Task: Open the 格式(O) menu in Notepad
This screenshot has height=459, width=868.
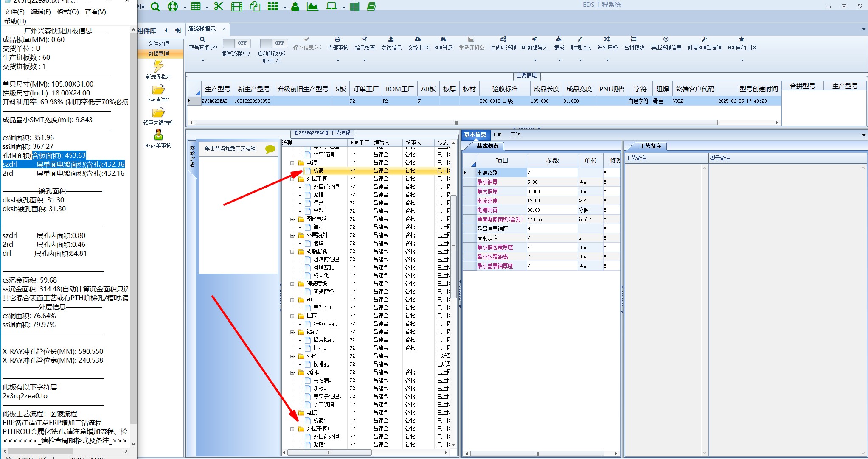Action: click(67, 12)
